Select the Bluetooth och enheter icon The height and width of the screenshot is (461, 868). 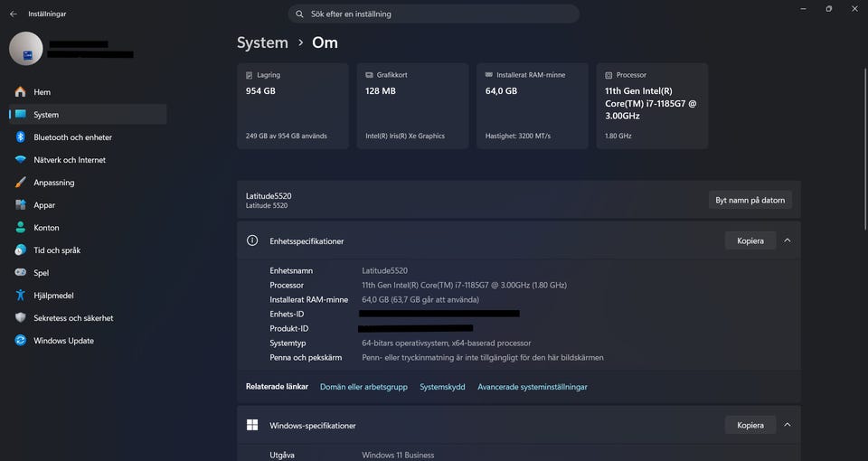(x=20, y=137)
